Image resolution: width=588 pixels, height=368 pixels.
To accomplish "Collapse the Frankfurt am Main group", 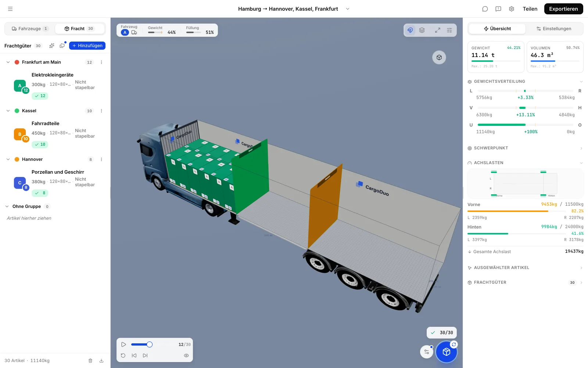I will [x=8, y=62].
